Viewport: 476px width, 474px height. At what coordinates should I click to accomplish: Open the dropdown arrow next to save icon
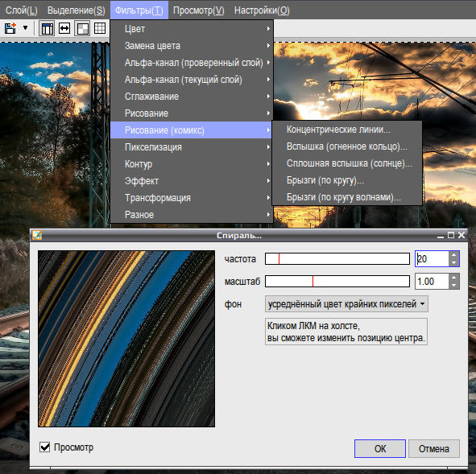26,28
